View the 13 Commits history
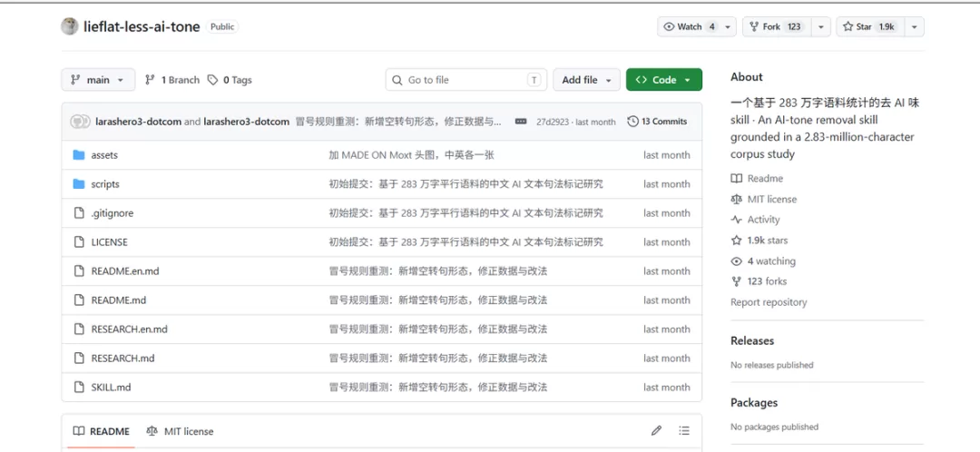 (x=658, y=122)
